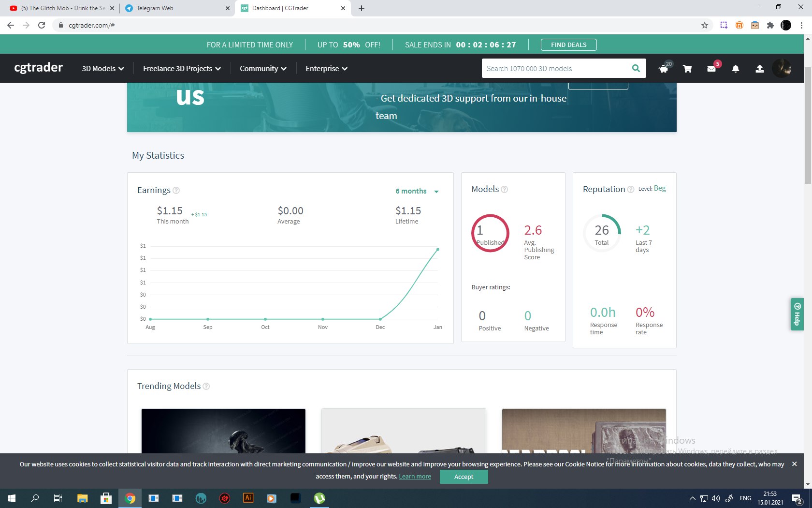Click the page vertical scrollbar thumb

coord(808,126)
